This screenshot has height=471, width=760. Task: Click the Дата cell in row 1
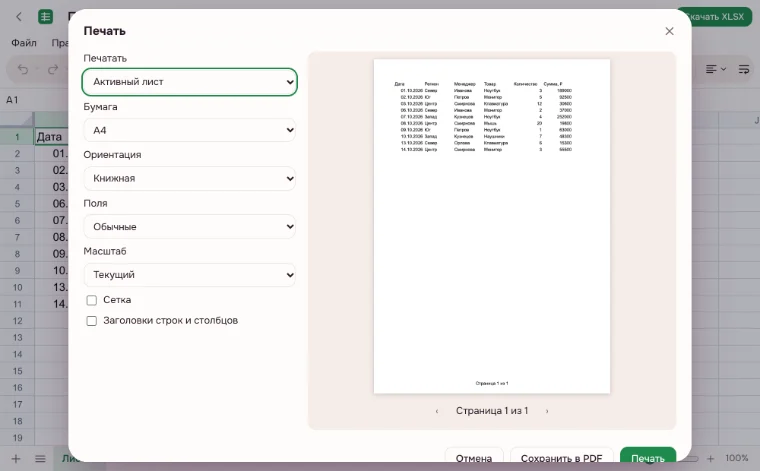(x=51, y=137)
